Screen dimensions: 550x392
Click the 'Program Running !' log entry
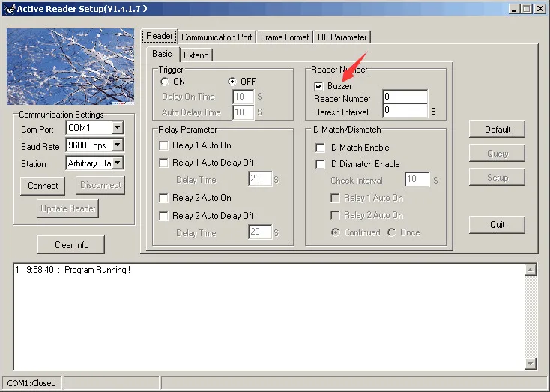(x=97, y=270)
